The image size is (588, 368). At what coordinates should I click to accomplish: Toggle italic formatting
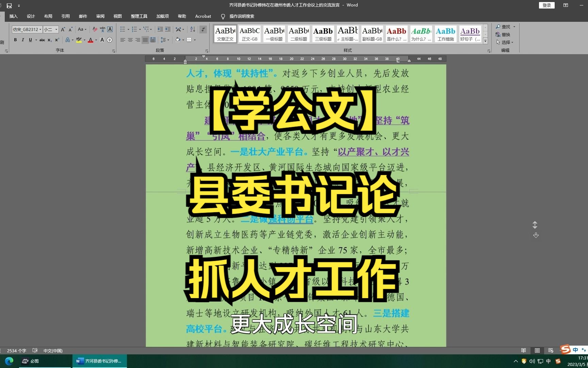tap(23, 40)
